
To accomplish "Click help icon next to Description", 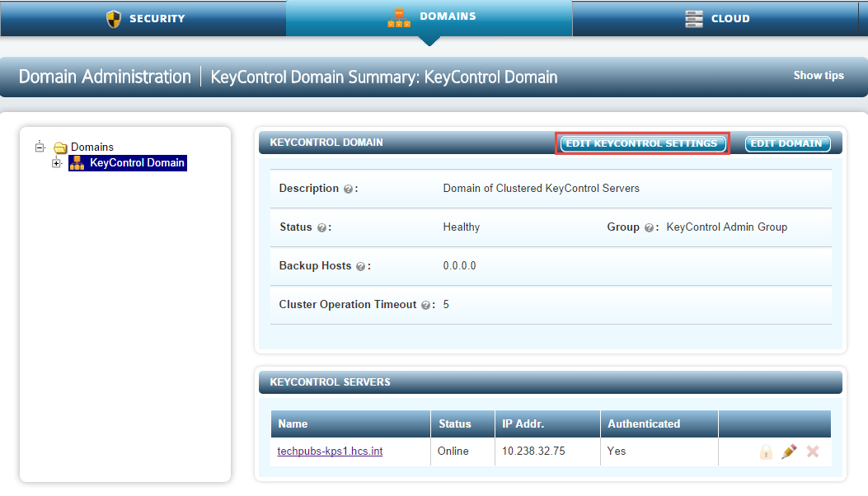I will click(348, 189).
